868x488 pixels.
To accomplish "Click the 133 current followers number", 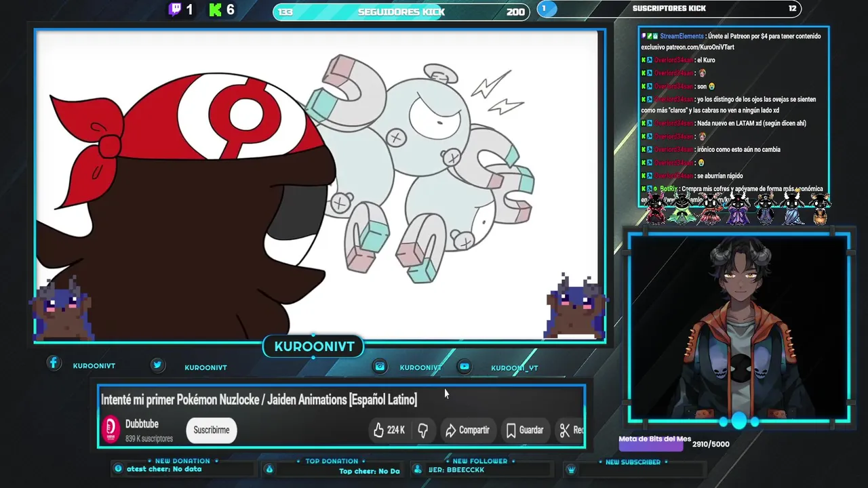I will click(x=285, y=12).
